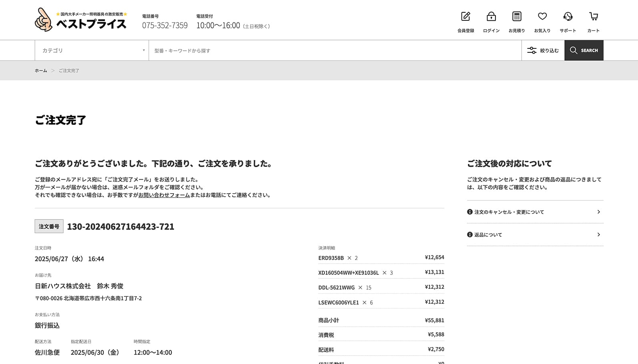Click the お気に入り heart icon
The image size is (638, 364).
542,17
